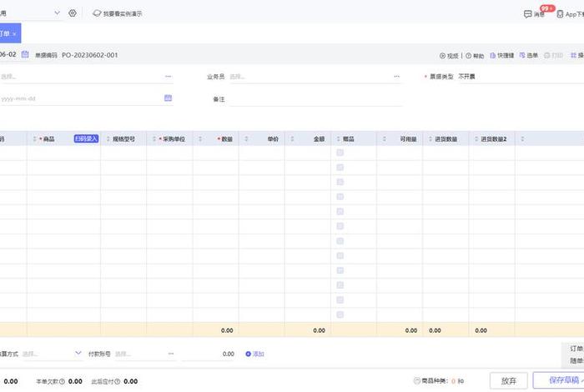Open the calendar picker in yyyy-mm-dd field
Viewport: 584px width, 392px height.
(168, 98)
